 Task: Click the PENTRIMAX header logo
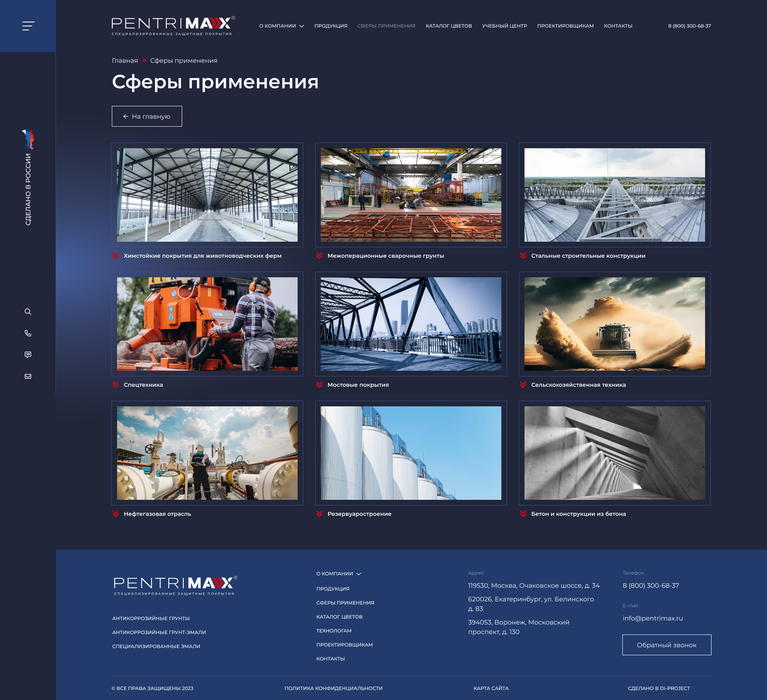tap(173, 26)
